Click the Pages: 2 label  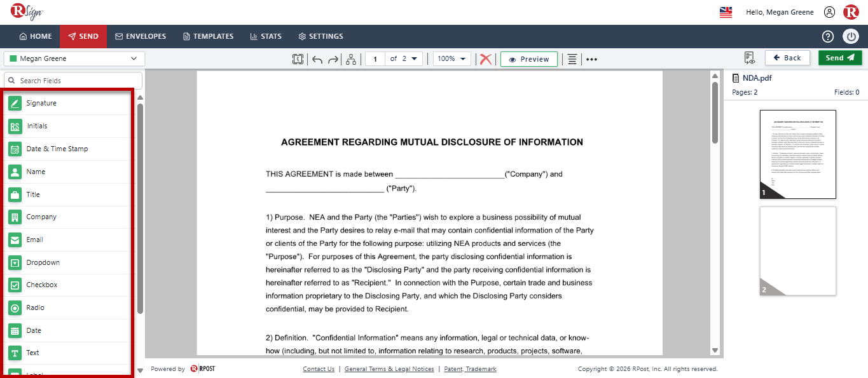click(x=745, y=92)
